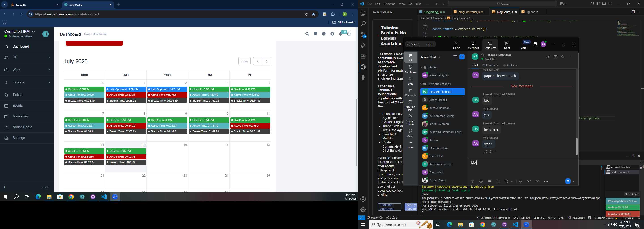644x229 pixels.
Task: Open Notice Board in HRM sidebar
Action: click(x=27, y=127)
